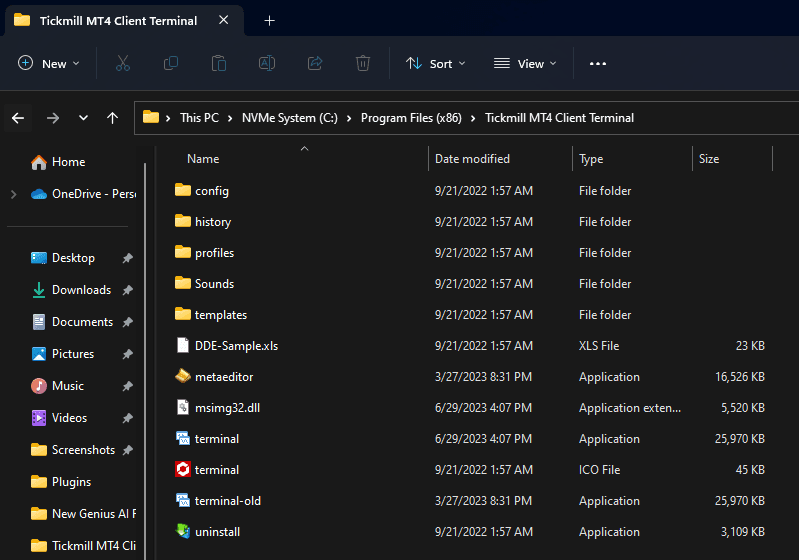
Task: Close the Tickmill MT4 Client Terminal tab
Action: pyautogui.click(x=223, y=20)
